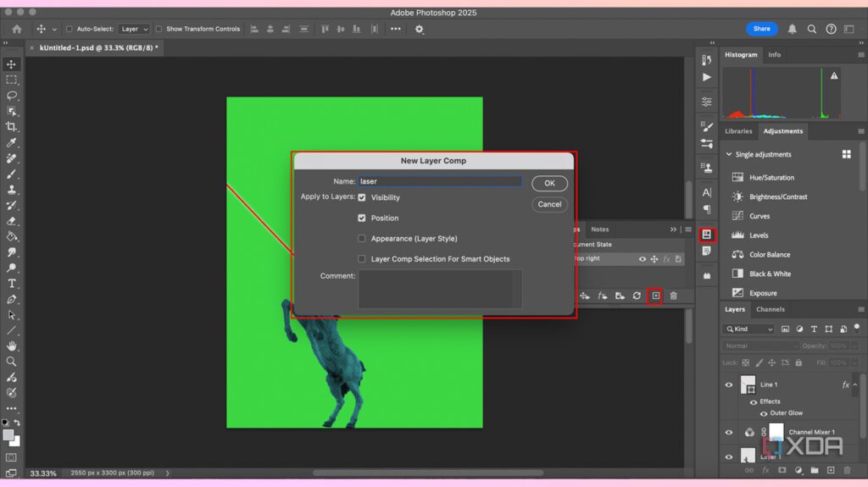Select the Eyedropper tool
The height and width of the screenshot is (487, 868).
(x=11, y=143)
